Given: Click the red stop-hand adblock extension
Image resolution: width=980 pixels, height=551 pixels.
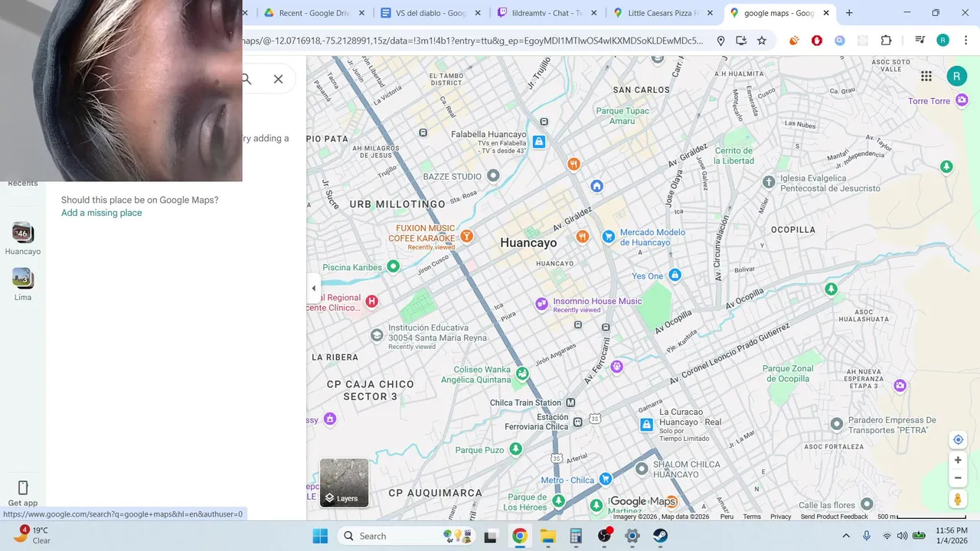Looking at the screenshot, I should [x=817, y=41].
